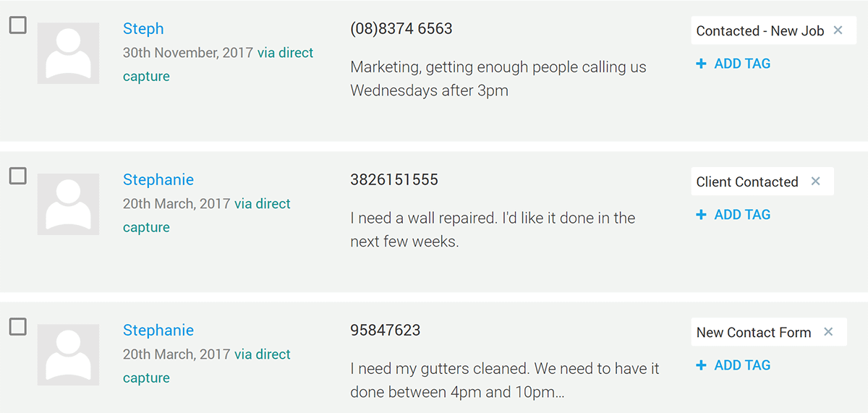Click direct capture link dated 30th November
Screen dimensions: 868x413
pyautogui.click(x=285, y=53)
